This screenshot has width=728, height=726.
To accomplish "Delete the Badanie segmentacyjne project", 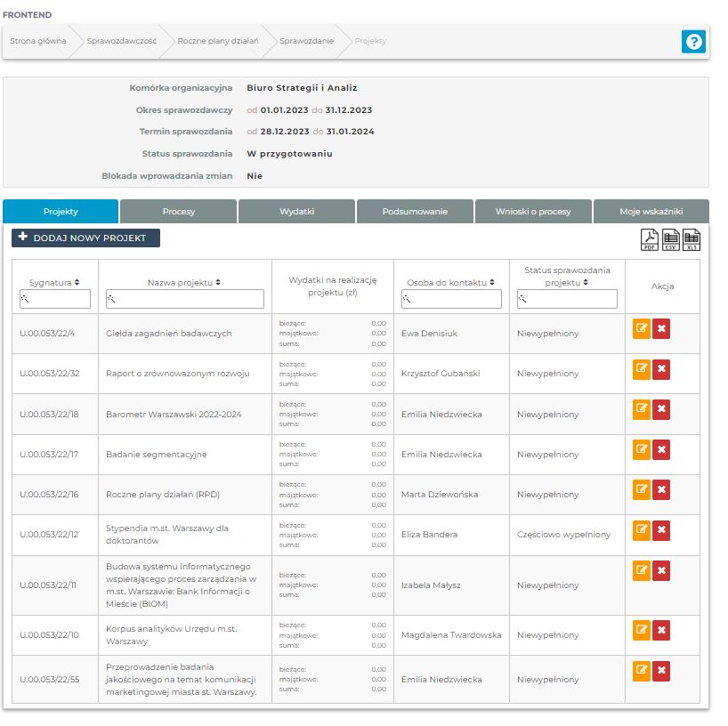I will tap(661, 449).
